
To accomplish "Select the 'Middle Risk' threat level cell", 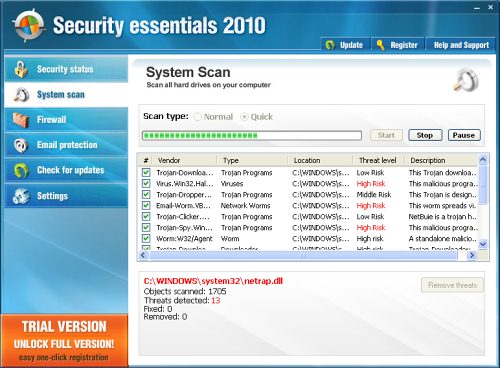I will [x=374, y=195].
